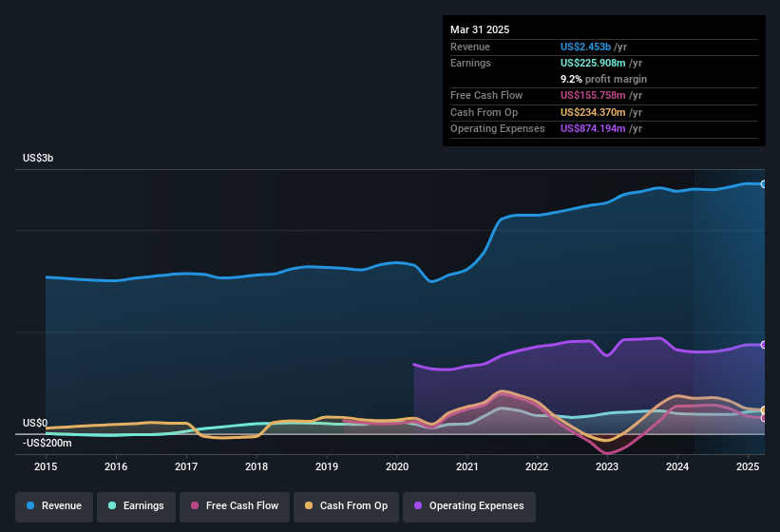Select the Free Cash Flow end-point marker
The image size is (780, 532).
[764, 418]
